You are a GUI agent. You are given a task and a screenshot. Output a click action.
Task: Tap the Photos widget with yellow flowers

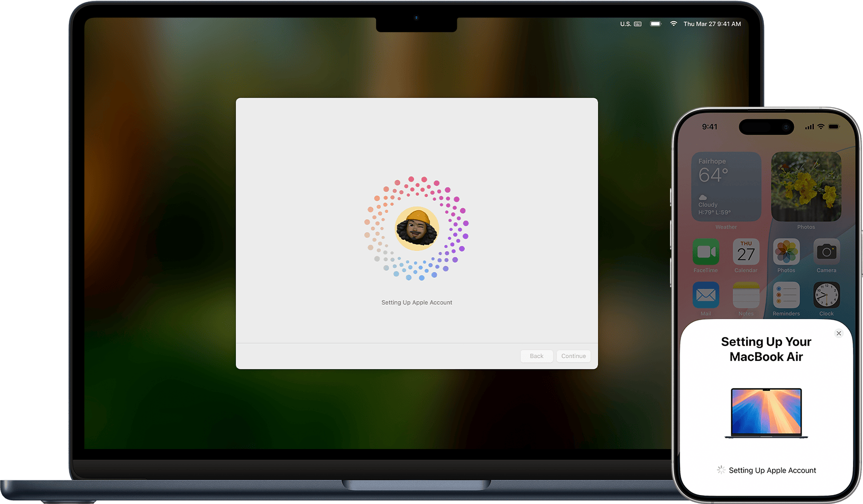[x=806, y=186]
